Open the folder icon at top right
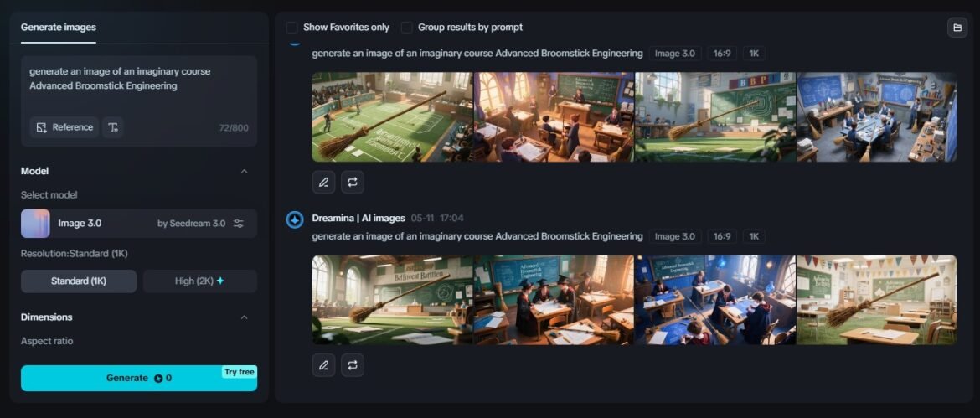Viewport: 980px width, 418px height. [957, 28]
